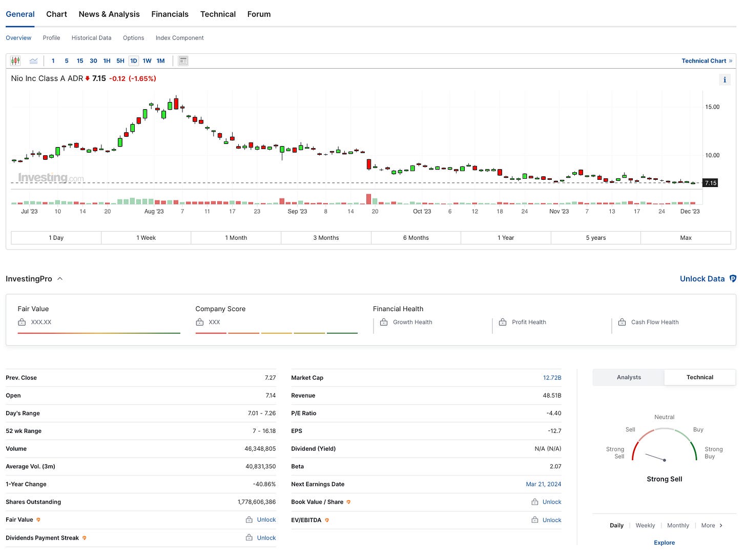Click the Strong Sell gauge needle
The image size is (746, 560).
pos(655,457)
